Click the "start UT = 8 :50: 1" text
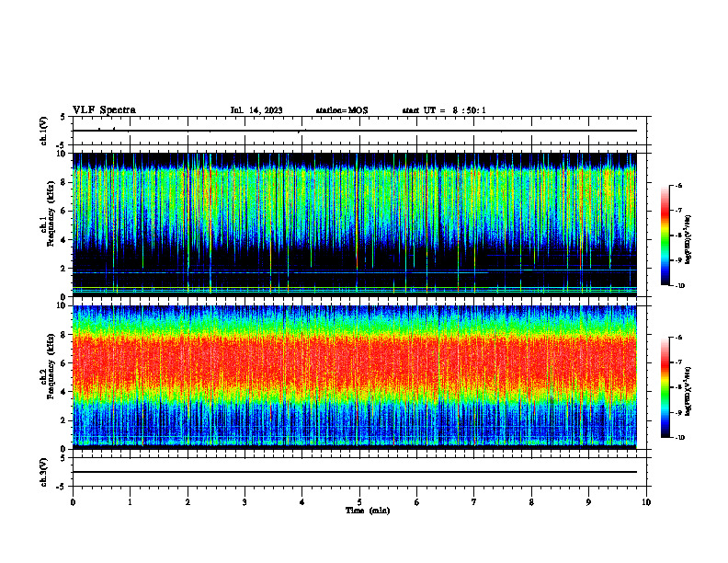Viewport: 728px width, 563px height. (x=444, y=110)
